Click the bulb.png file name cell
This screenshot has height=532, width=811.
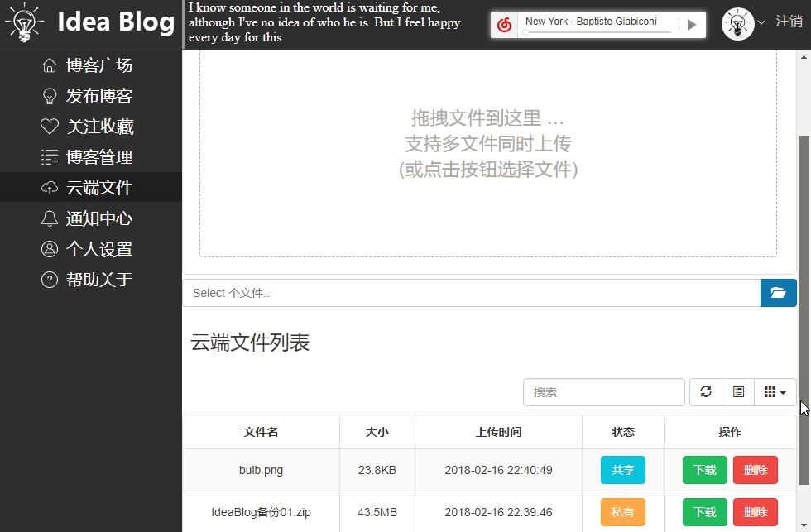[261, 471]
